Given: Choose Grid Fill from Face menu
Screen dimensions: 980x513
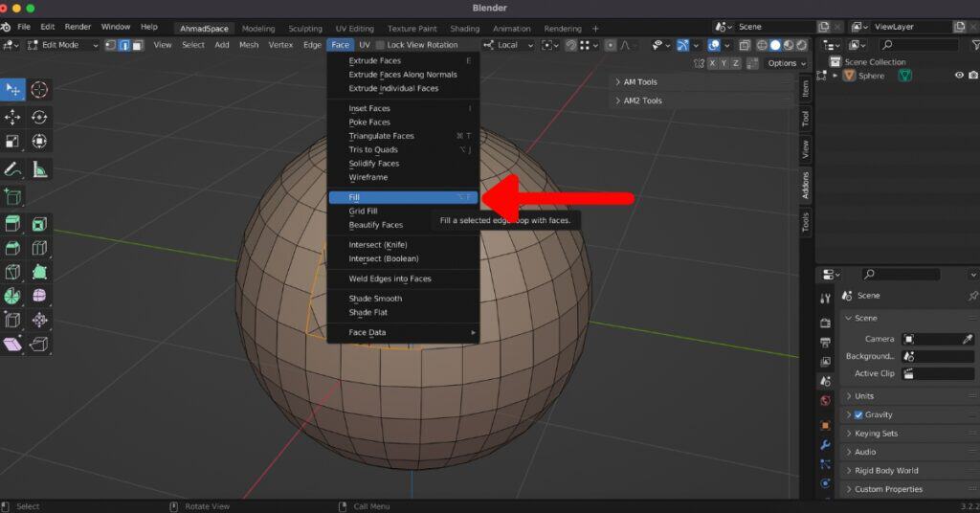Looking at the screenshot, I should click(403, 212).
